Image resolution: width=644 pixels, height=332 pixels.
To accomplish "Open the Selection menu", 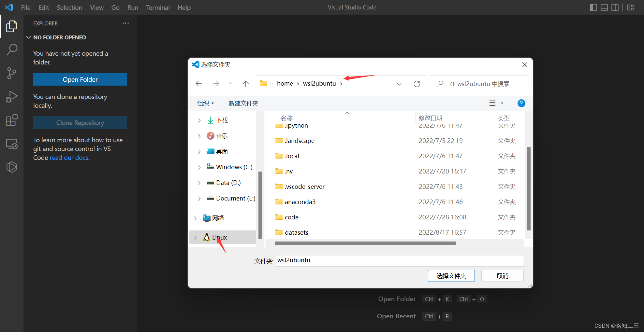I will pyautogui.click(x=69, y=7).
